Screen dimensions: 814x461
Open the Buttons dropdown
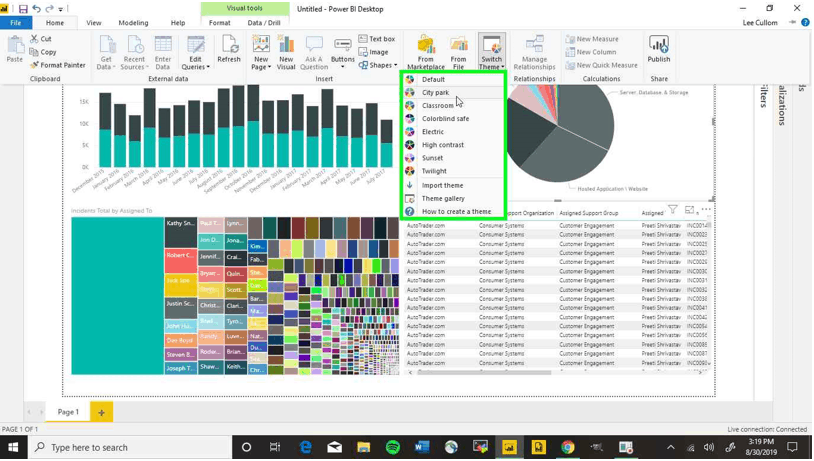pos(343,52)
